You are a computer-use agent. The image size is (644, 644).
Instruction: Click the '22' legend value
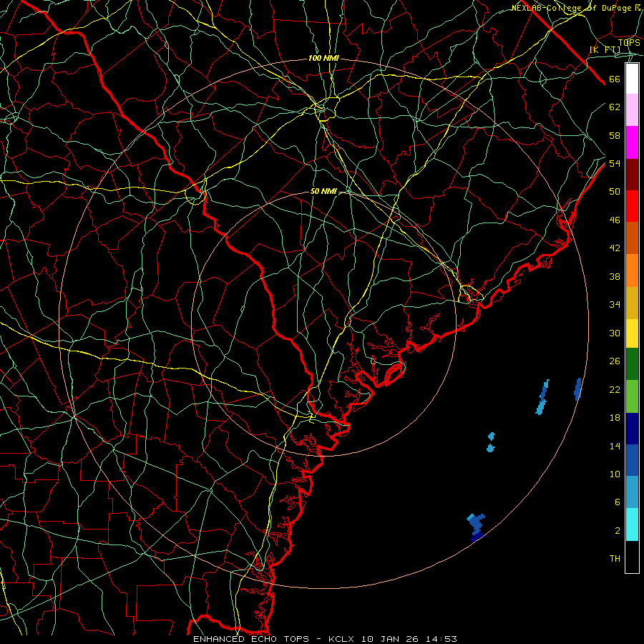pos(615,390)
